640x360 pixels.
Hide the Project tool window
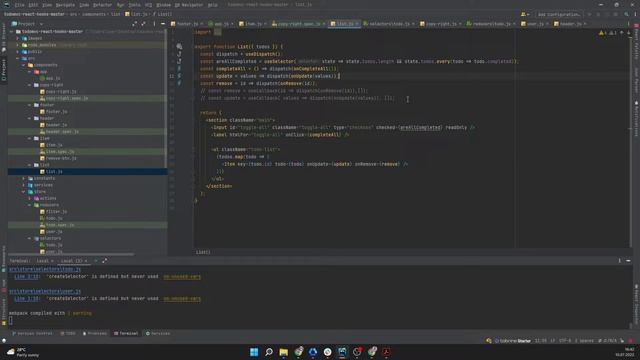(162, 24)
